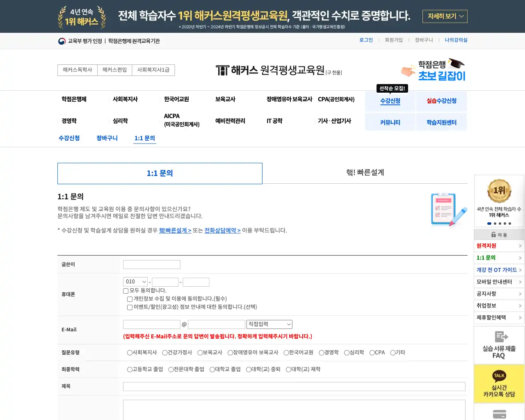Select the 사회복지사 question type radio button
The width and height of the screenshot is (525, 420).
click(129, 352)
